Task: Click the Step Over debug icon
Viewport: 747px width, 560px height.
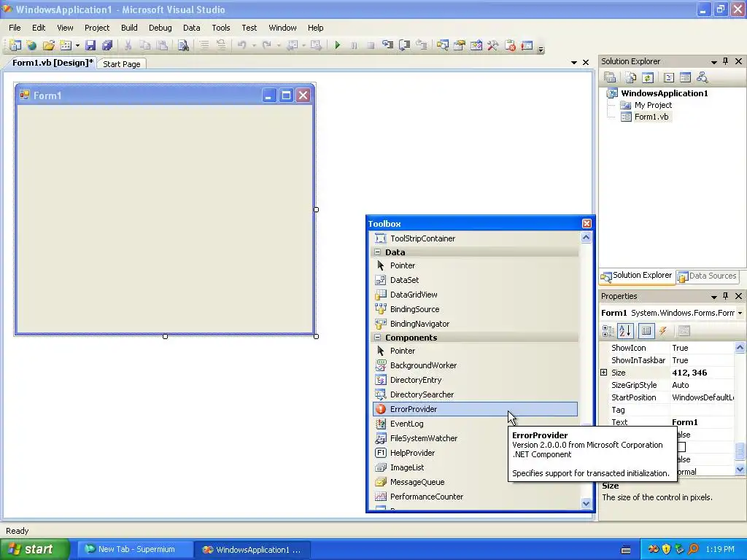Action: [x=404, y=45]
